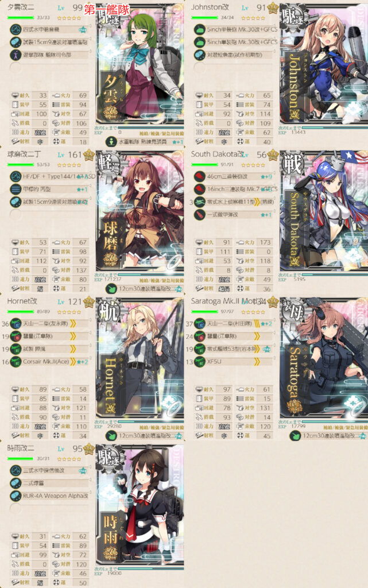Select the 甲標的 丙型 torpedo icon
Image resolution: width=368 pixels, height=588 pixels.
[16, 189]
